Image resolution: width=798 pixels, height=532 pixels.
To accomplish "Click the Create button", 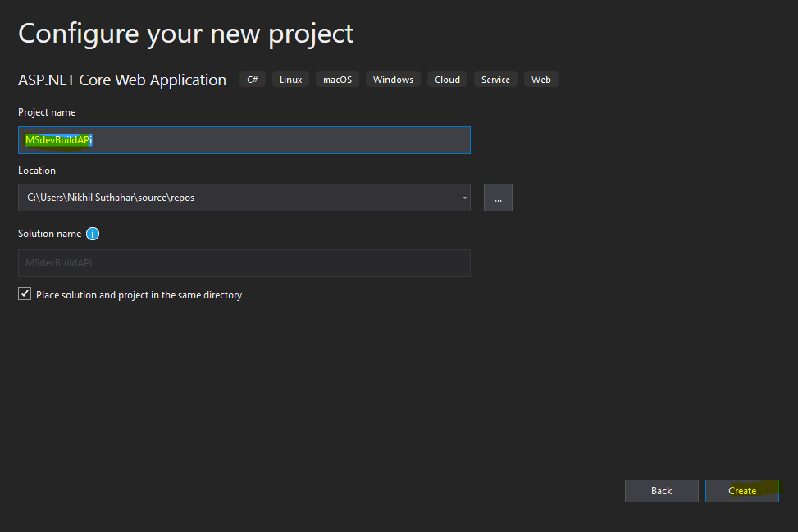I will click(742, 491).
